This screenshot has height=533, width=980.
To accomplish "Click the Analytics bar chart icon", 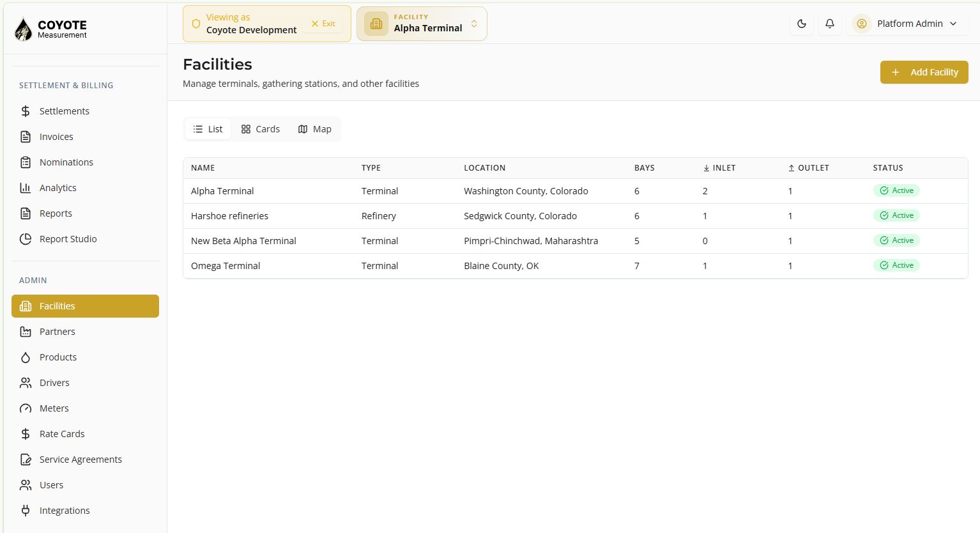I will tap(26, 188).
